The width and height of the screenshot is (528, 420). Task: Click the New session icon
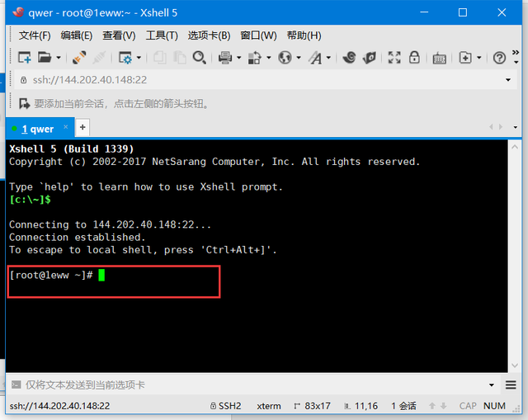pos(24,58)
